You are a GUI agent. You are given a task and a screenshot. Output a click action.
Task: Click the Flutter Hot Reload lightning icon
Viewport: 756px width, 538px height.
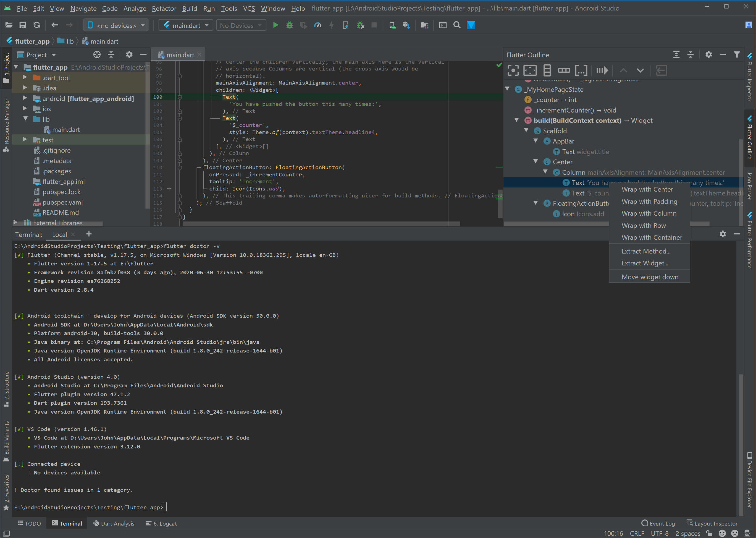click(332, 25)
